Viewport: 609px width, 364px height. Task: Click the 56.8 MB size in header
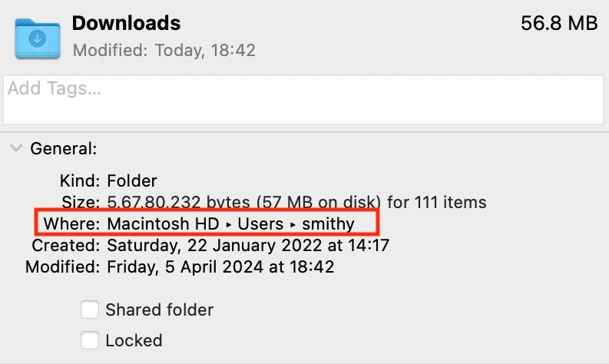558,24
